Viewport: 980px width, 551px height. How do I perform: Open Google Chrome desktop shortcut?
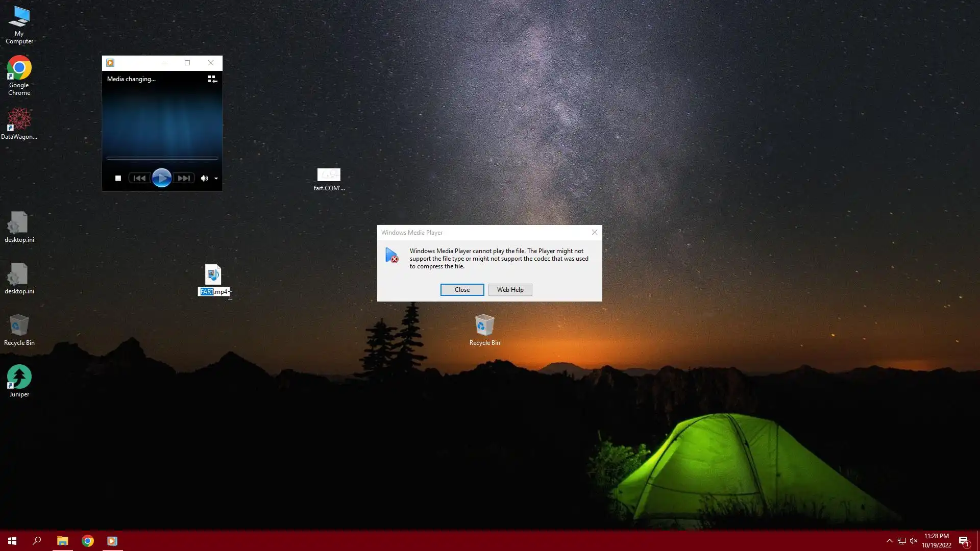(19, 68)
